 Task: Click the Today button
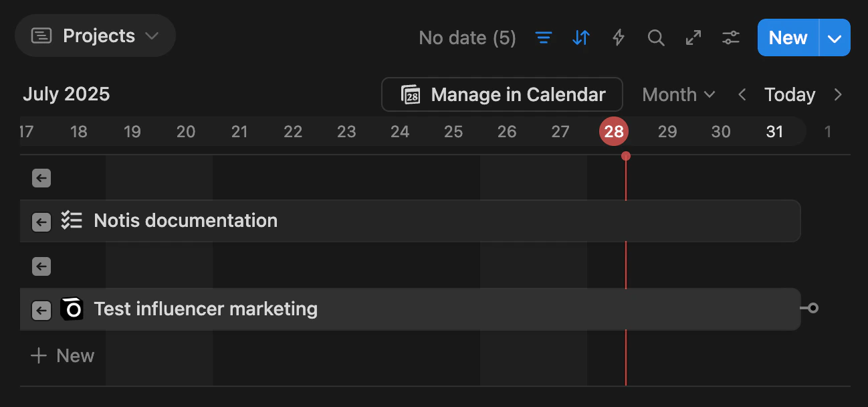coord(790,94)
